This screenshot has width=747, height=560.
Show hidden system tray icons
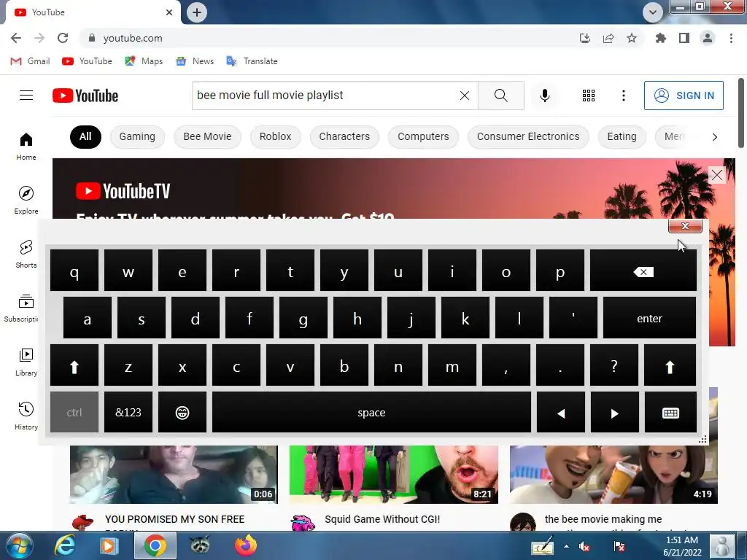click(x=566, y=546)
